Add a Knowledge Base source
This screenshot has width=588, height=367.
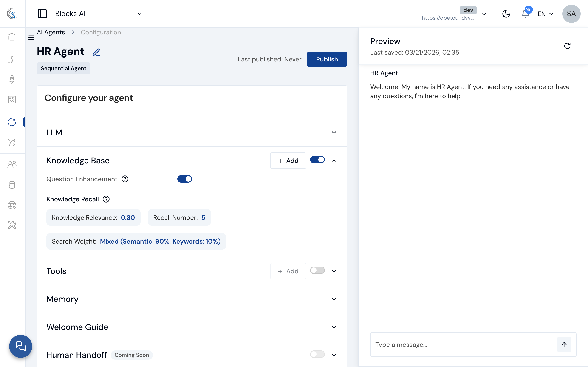288,161
